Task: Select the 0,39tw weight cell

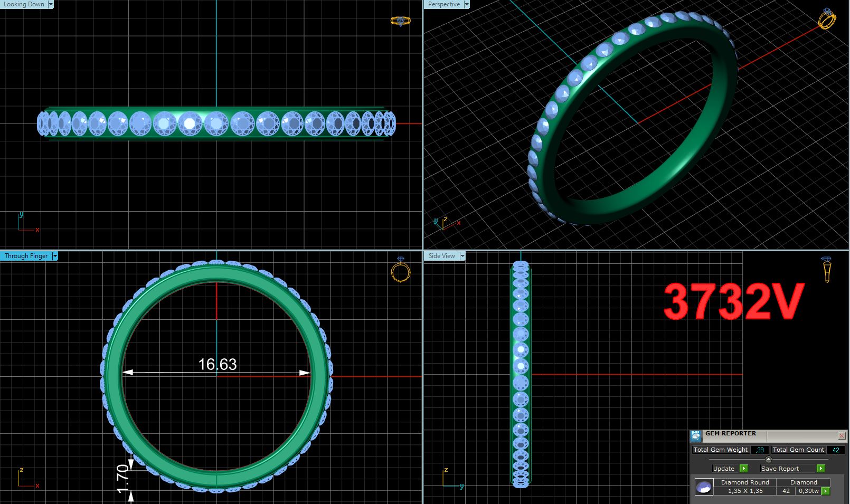Action: pos(808,491)
